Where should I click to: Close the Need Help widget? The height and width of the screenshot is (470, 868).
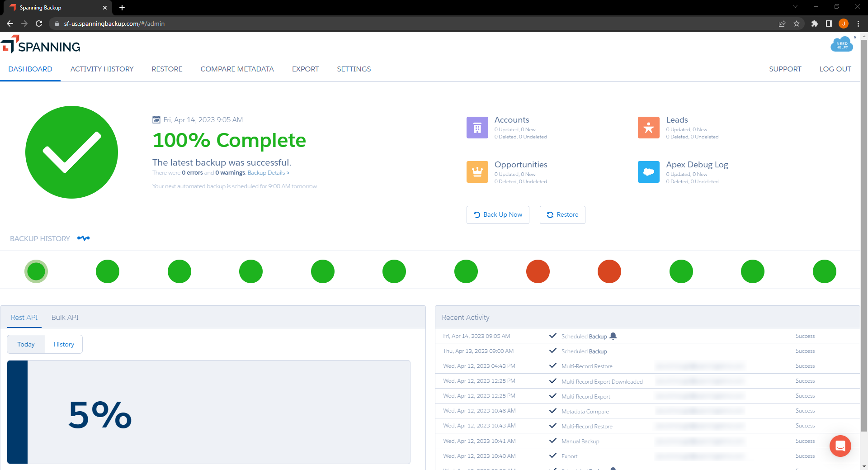[x=855, y=37]
